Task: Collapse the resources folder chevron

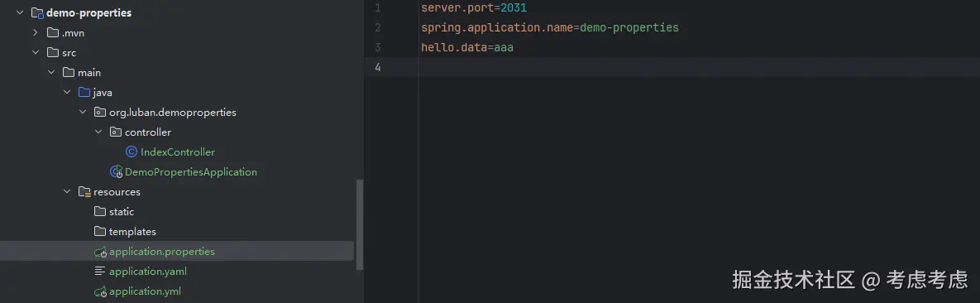Action: click(67, 191)
